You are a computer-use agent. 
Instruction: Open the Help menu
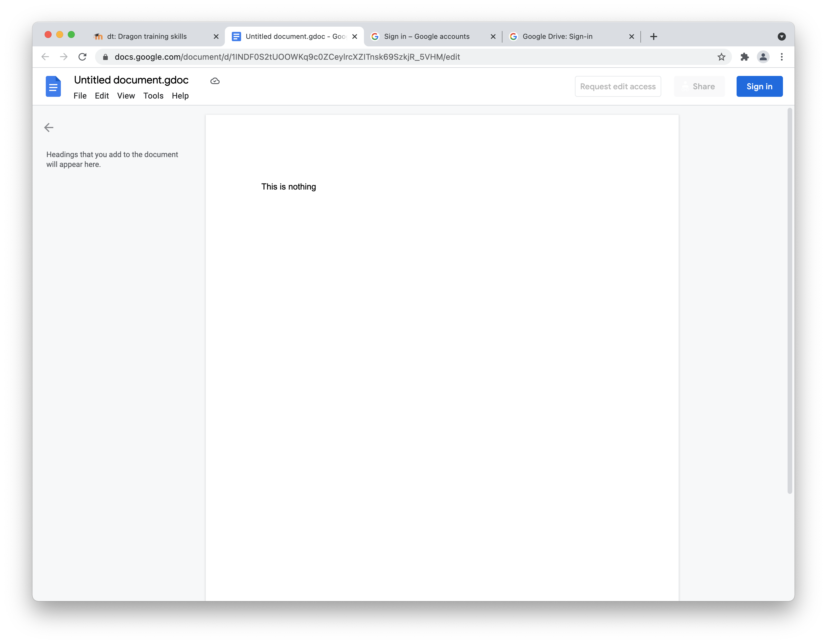point(180,96)
